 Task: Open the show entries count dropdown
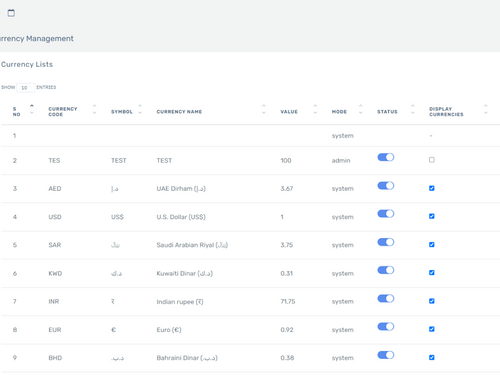25,88
